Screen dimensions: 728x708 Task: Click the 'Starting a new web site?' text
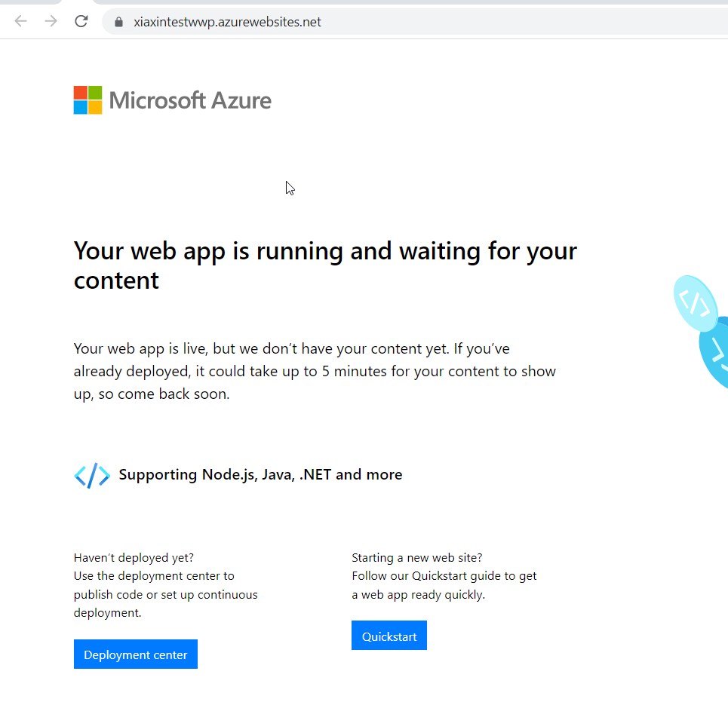pyautogui.click(x=417, y=557)
